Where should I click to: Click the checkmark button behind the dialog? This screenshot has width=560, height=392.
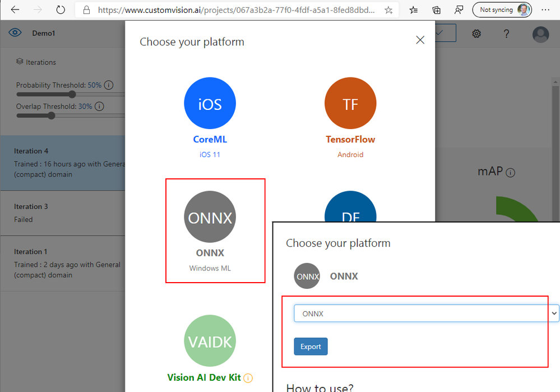445,33
